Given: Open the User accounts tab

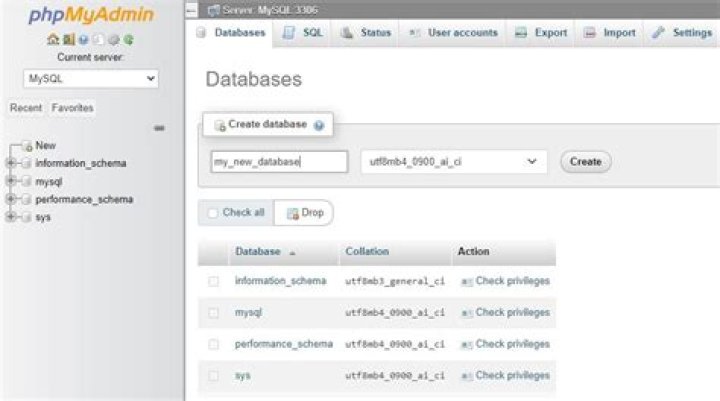Looking at the screenshot, I should pyautogui.click(x=453, y=33).
